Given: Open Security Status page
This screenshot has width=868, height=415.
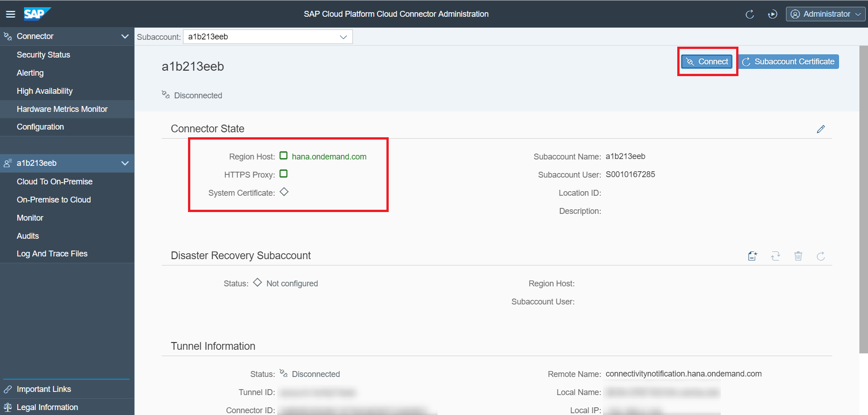Looking at the screenshot, I should pos(43,55).
